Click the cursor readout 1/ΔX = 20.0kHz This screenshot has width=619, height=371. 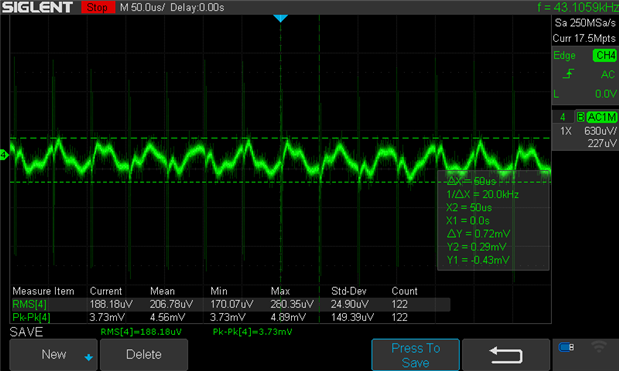point(482,195)
